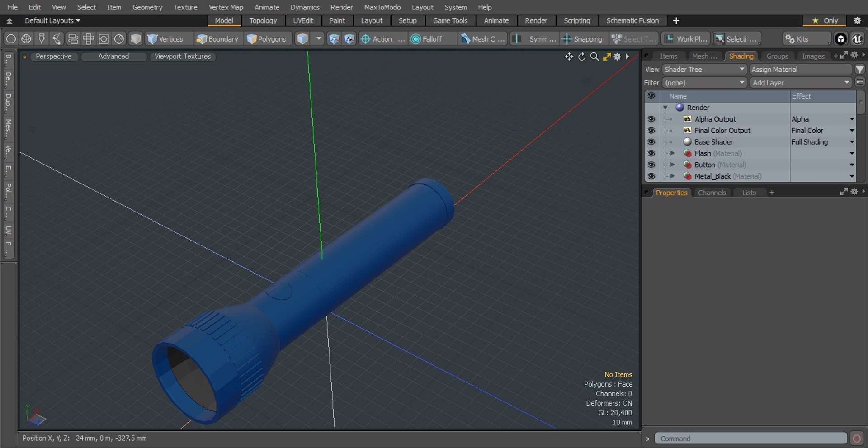Open the Add Layer dropdown

point(801,83)
